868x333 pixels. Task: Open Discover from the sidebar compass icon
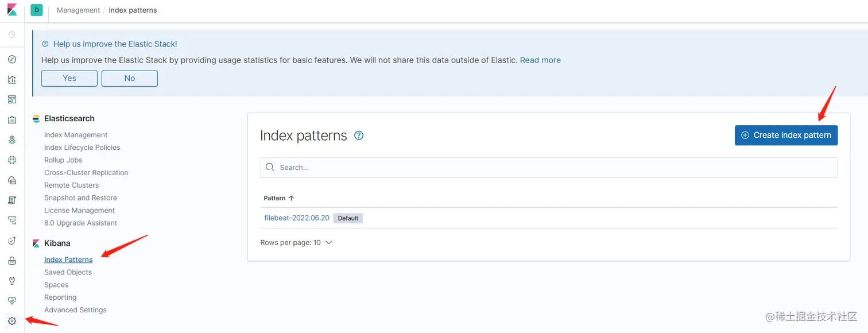[x=12, y=60]
